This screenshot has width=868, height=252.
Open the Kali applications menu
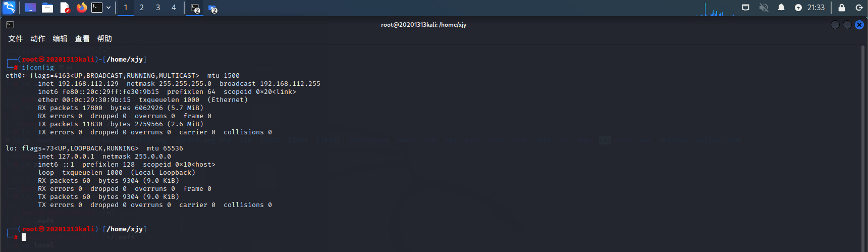point(9,8)
